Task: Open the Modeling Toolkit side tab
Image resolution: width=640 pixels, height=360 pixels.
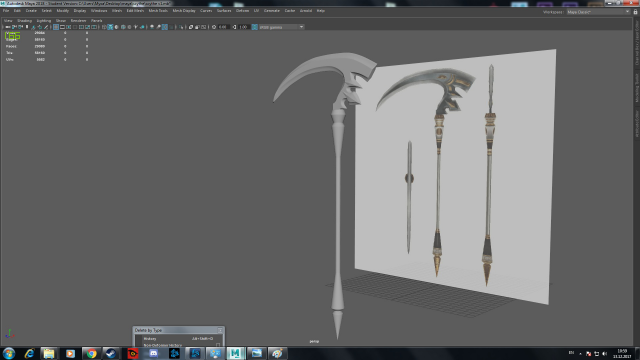Action: 636,88
